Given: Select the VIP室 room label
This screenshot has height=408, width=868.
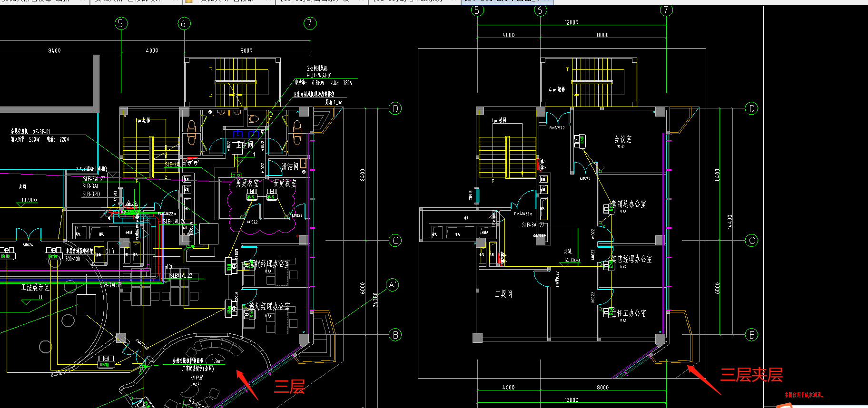Looking at the screenshot, I should pyautogui.click(x=197, y=378).
